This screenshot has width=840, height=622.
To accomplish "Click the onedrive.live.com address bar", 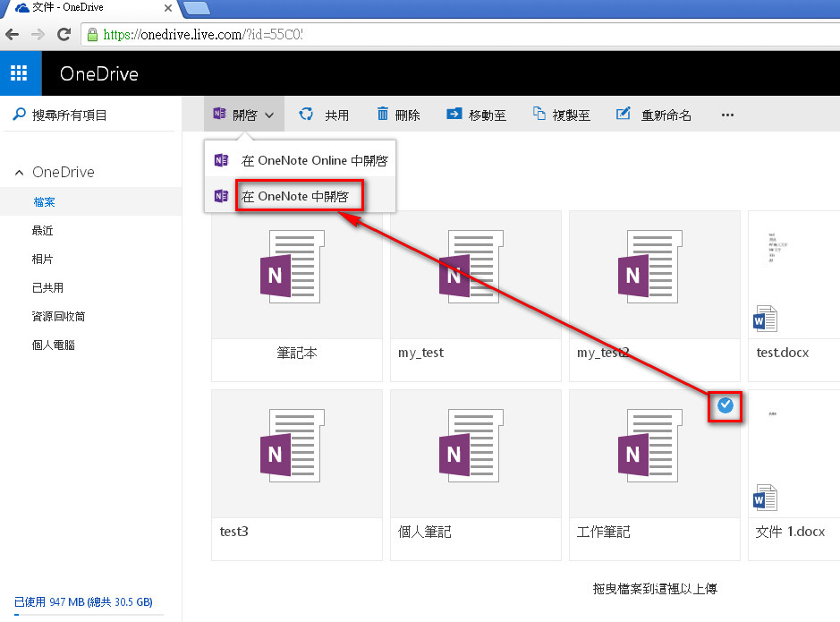I will (x=461, y=35).
